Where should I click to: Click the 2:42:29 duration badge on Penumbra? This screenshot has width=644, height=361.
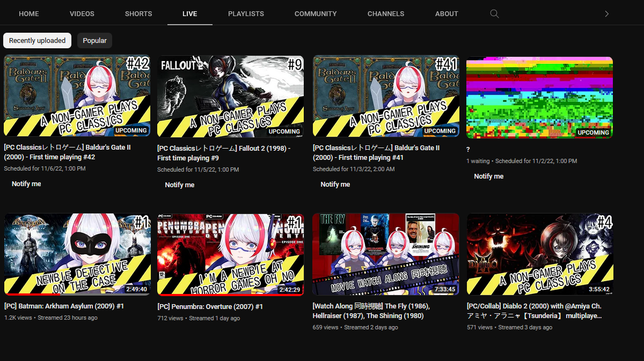click(289, 290)
